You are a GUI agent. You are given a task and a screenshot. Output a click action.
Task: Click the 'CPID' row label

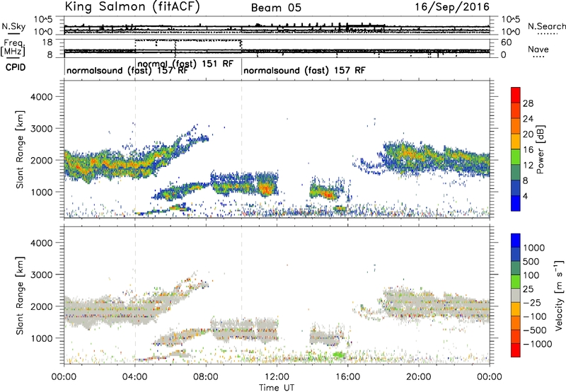click(16, 67)
